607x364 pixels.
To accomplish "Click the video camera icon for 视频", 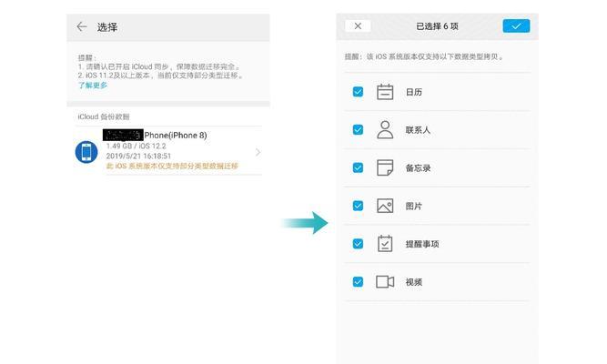I will [x=385, y=281].
